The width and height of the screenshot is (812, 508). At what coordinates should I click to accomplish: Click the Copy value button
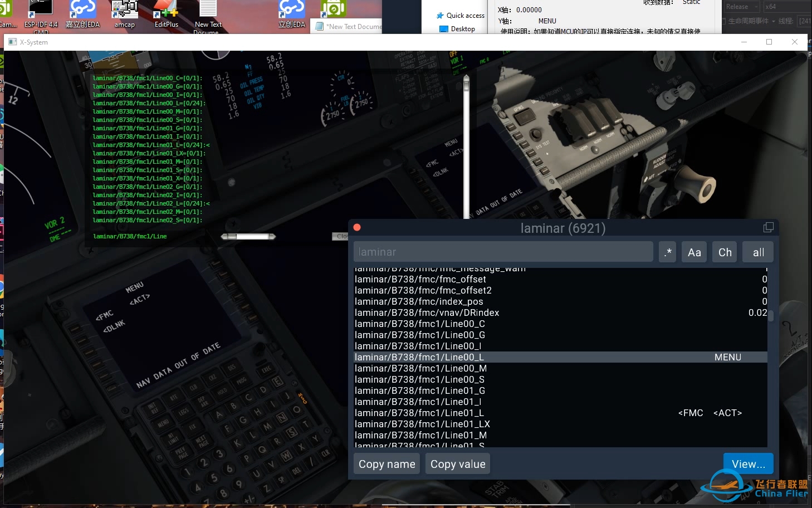click(458, 463)
